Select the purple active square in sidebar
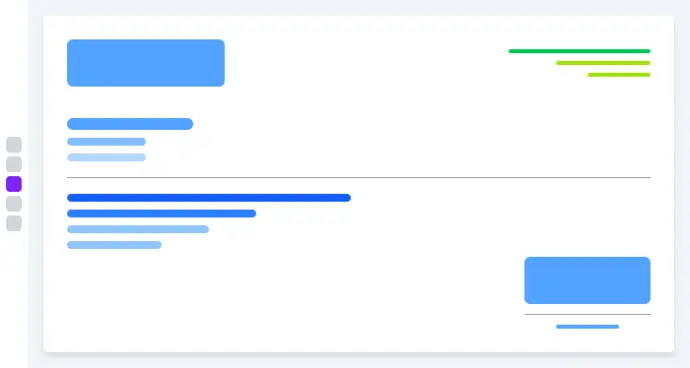690x368 pixels. (14, 184)
